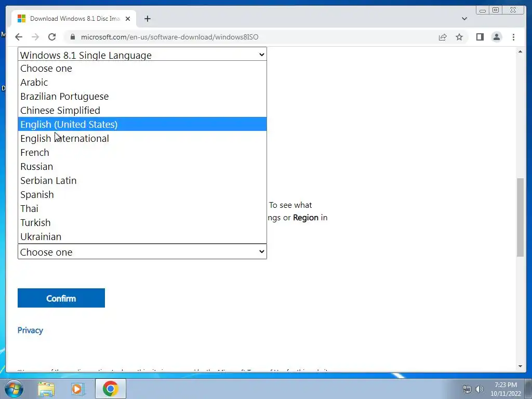532x399 pixels.
Task: Open the Chrome side panel
Action: click(x=480, y=37)
